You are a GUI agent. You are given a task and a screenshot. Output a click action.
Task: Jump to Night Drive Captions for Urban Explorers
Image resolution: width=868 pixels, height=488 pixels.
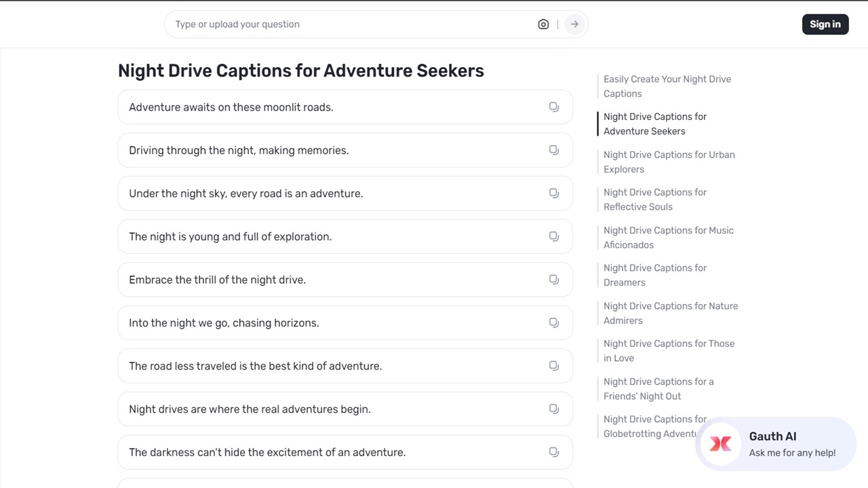tap(669, 162)
